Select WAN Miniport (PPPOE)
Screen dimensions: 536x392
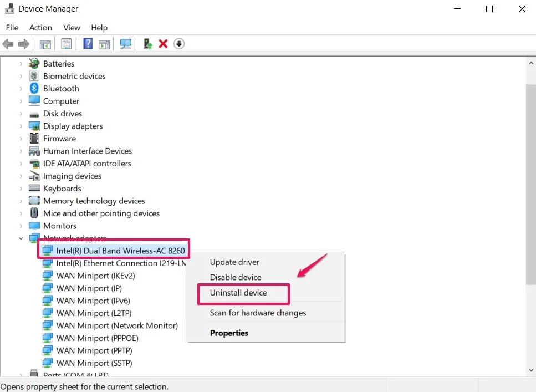point(97,338)
